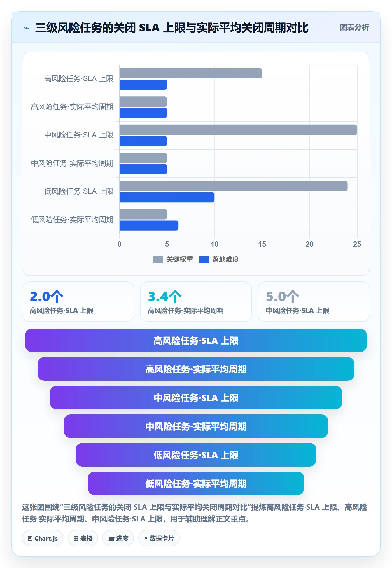Image resolution: width=392 pixels, height=568 pixels.
Task: Click the 数据卡片 tag chip
Action: tap(159, 538)
